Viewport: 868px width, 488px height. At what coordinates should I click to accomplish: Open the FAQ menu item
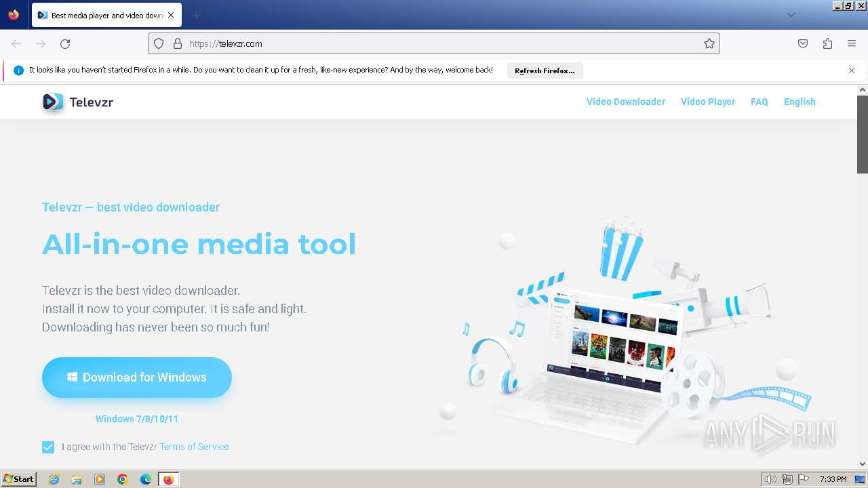click(759, 102)
